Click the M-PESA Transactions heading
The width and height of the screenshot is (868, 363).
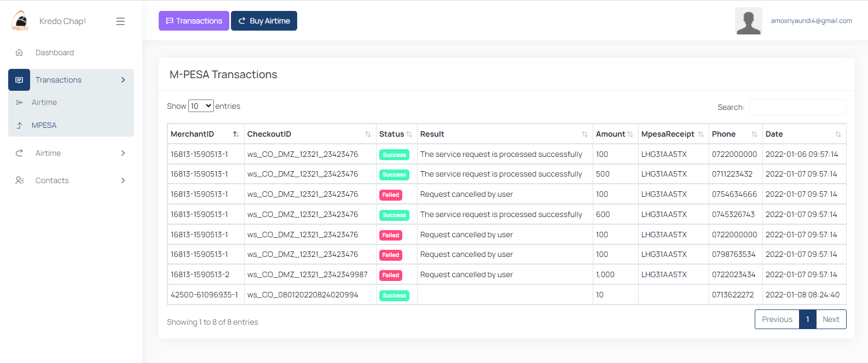click(223, 74)
